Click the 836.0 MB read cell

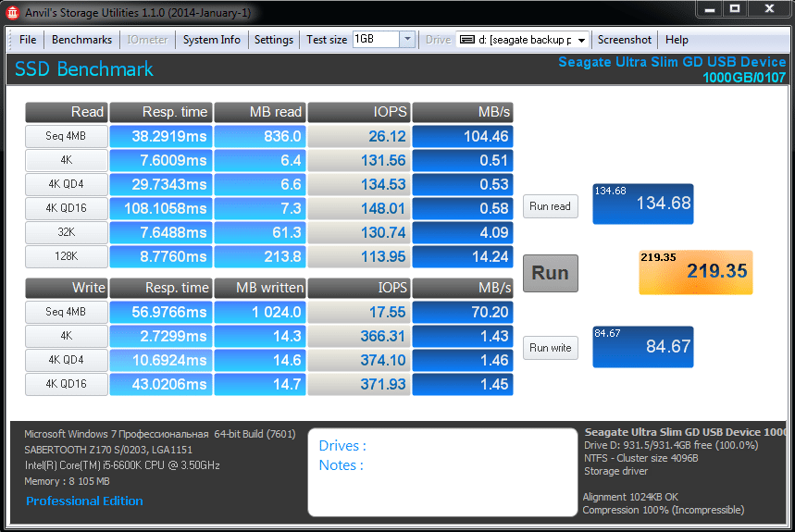[259, 136]
